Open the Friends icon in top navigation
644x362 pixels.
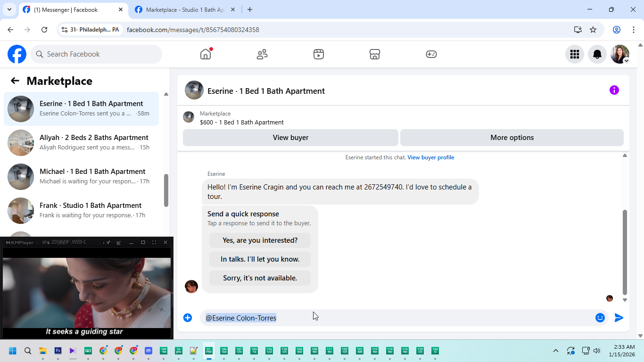(262, 54)
